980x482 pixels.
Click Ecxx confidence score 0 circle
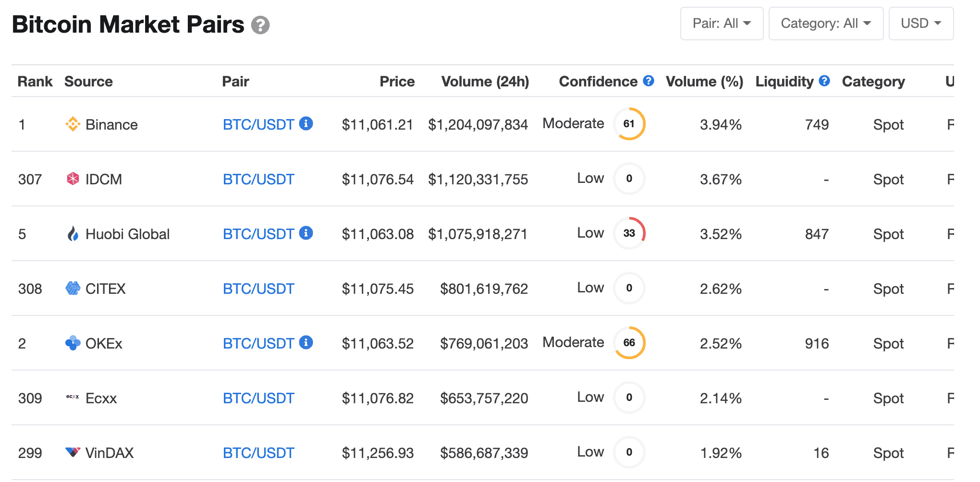(629, 398)
